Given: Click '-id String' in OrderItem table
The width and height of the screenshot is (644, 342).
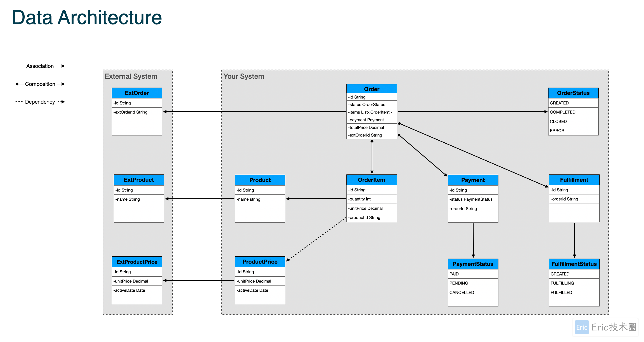Looking at the screenshot, I should pyautogui.click(x=372, y=190).
